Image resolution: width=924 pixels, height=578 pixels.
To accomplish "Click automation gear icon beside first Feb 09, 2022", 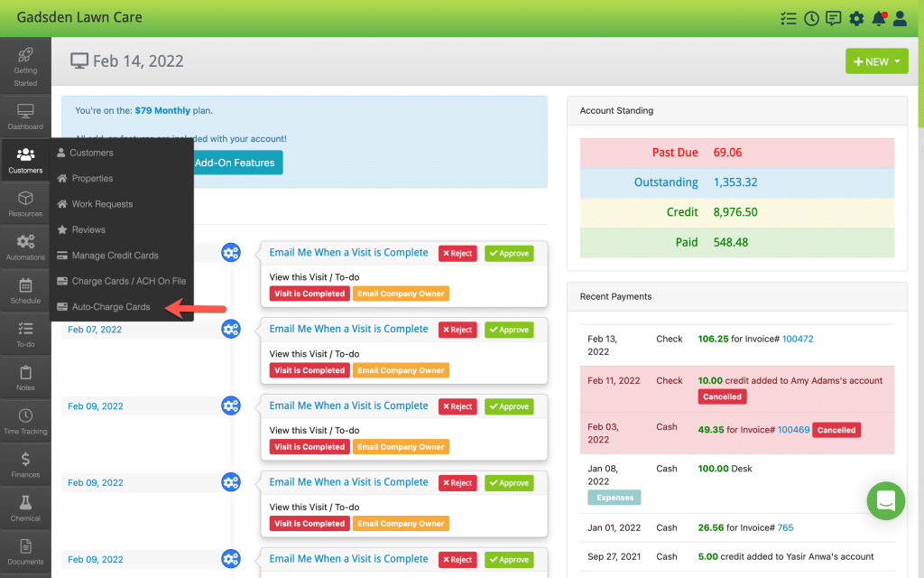I will coord(231,406).
